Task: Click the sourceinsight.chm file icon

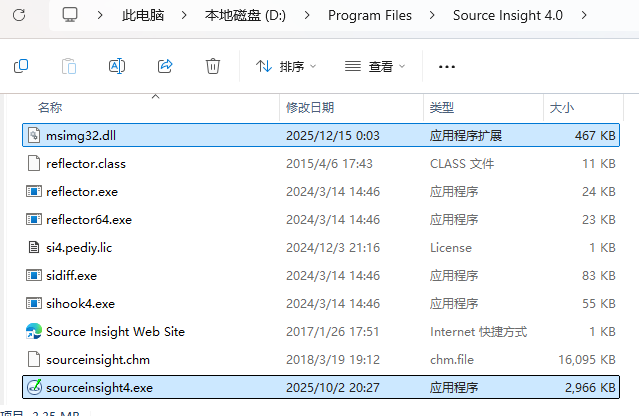Action: (34, 359)
